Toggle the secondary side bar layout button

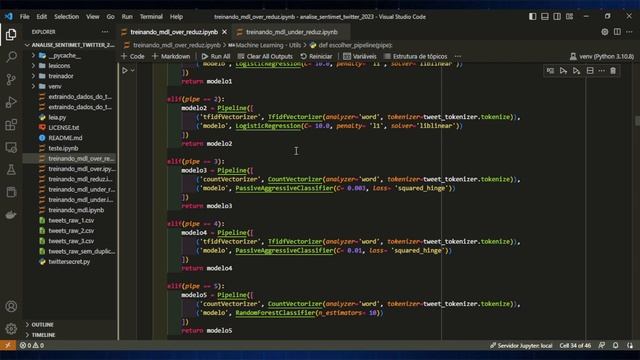click(557, 16)
